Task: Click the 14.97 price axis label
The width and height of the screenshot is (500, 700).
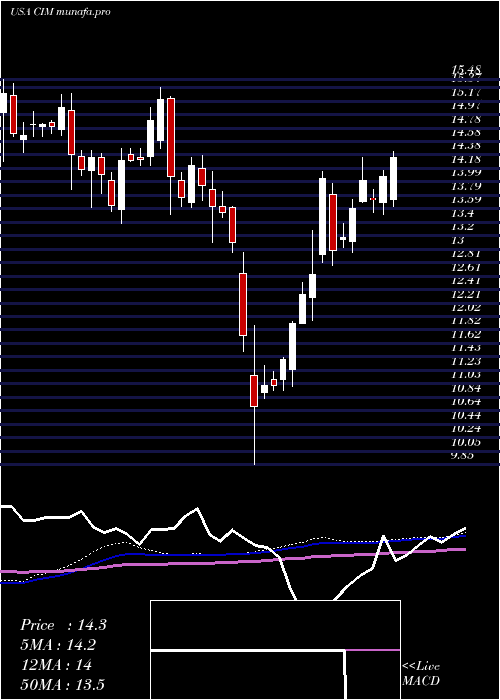Action: [x=466, y=106]
